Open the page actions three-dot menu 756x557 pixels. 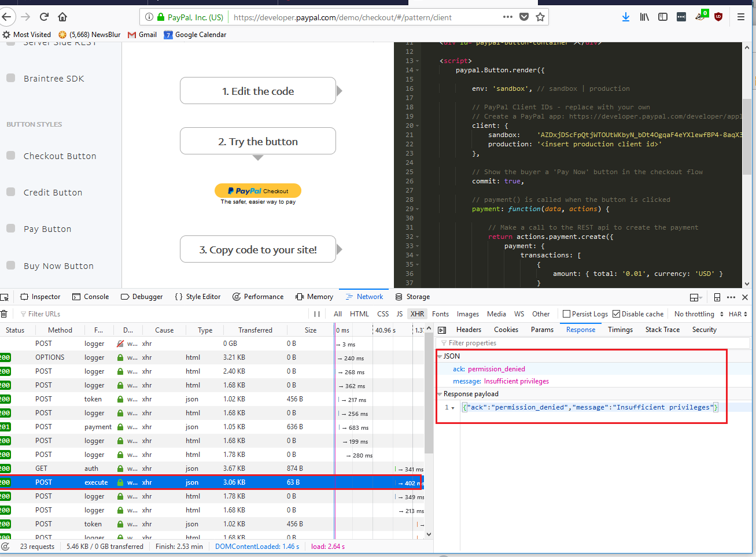[508, 17]
